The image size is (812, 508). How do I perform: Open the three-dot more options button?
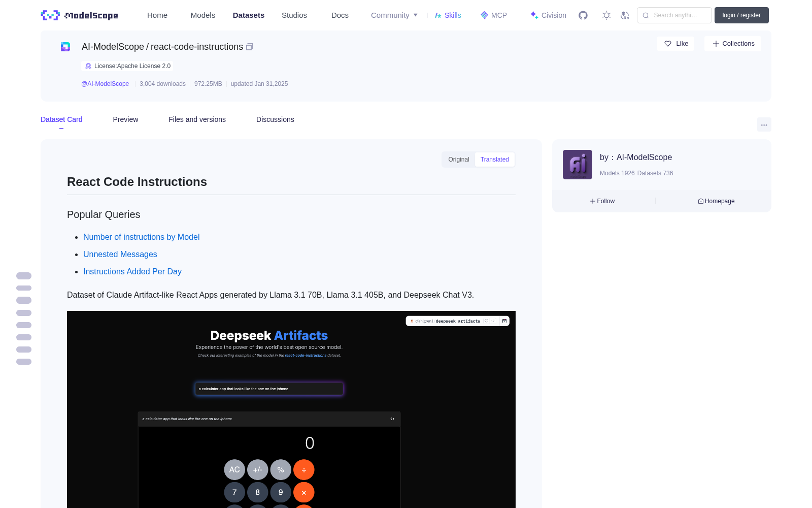click(x=764, y=124)
